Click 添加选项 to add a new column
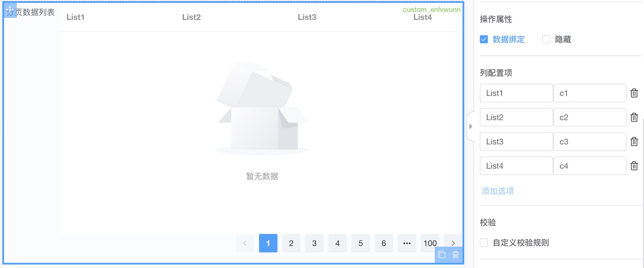Viewport: 644px width, 268px height. tap(497, 191)
